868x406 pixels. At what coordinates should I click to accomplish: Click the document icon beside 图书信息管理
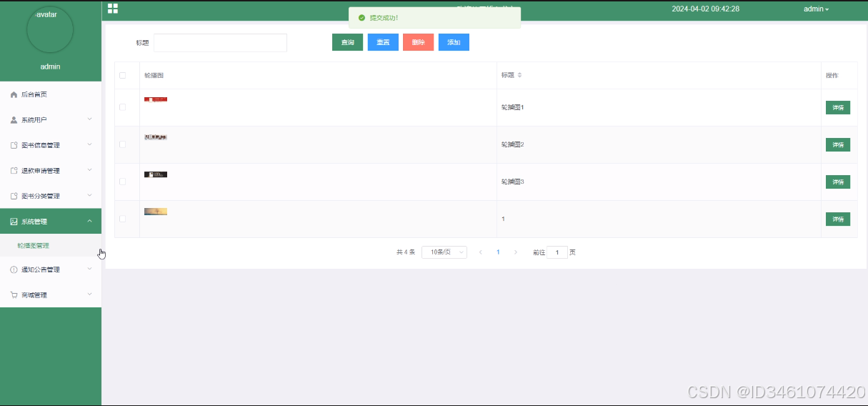click(x=14, y=145)
